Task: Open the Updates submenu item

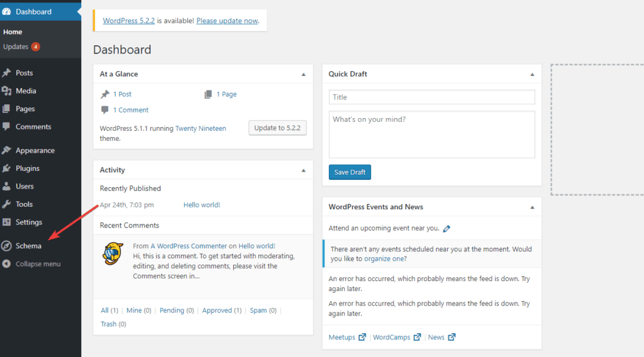Action: tap(16, 47)
